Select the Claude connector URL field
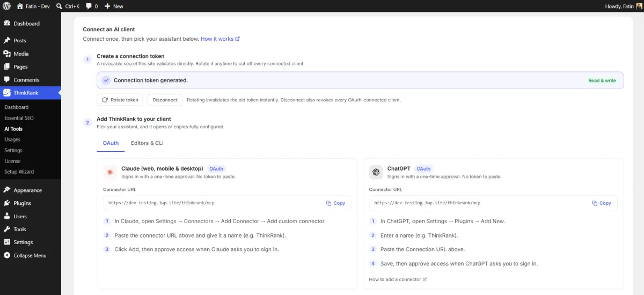The width and height of the screenshot is (644, 295). pyautogui.click(x=227, y=203)
